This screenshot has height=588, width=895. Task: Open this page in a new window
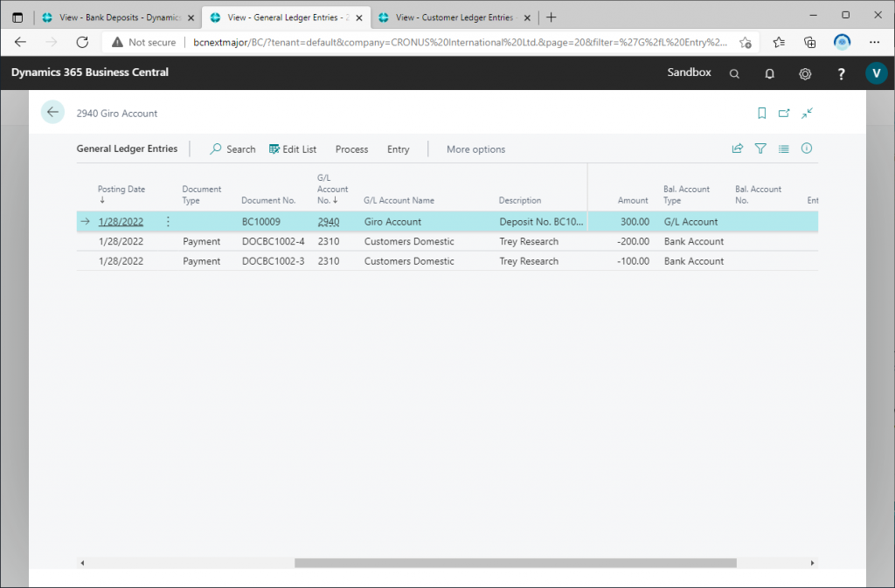coord(784,113)
